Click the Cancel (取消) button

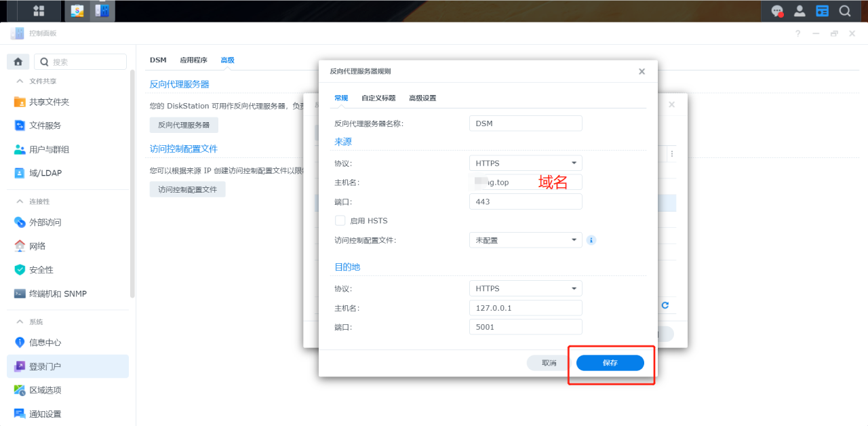(x=549, y=363)
